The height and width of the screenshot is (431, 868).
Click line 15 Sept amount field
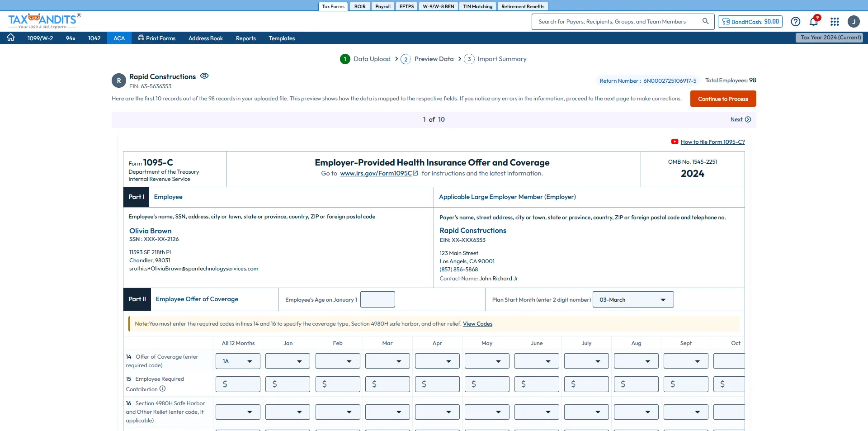coord(686,384)
